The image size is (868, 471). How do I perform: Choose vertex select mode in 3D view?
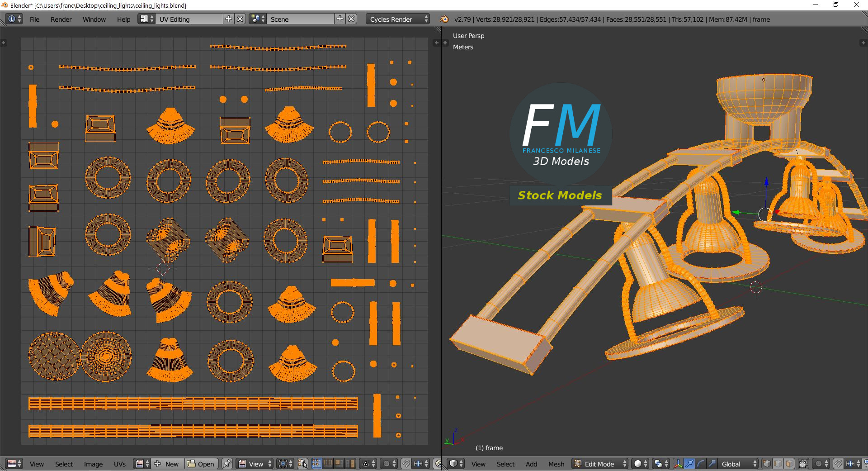tap(767, 464)
